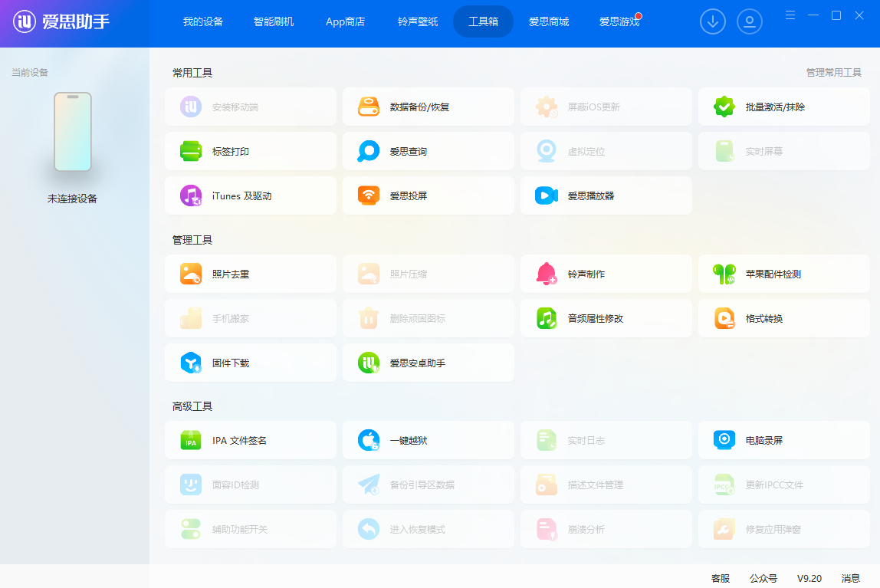
Task: Click the 苹果配件检测 AirPods icon
Action: [x=724, y=274]
